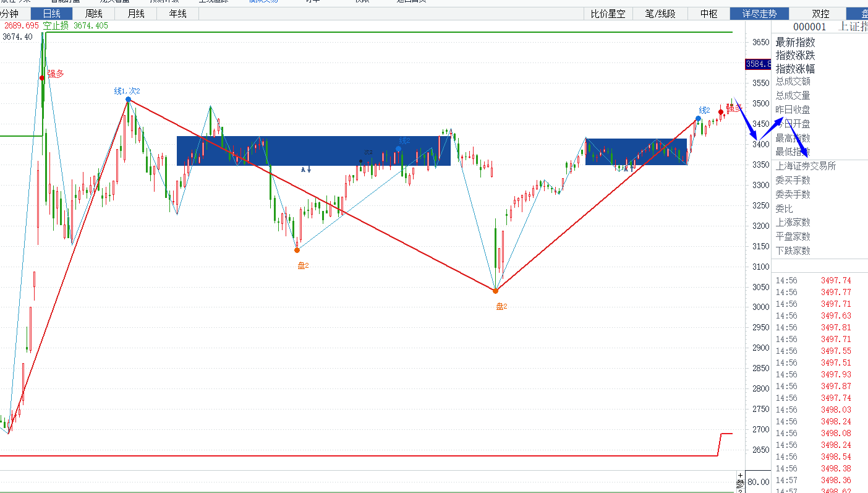Click the right blue 中枢 rectangle

[x=636, y=152]
